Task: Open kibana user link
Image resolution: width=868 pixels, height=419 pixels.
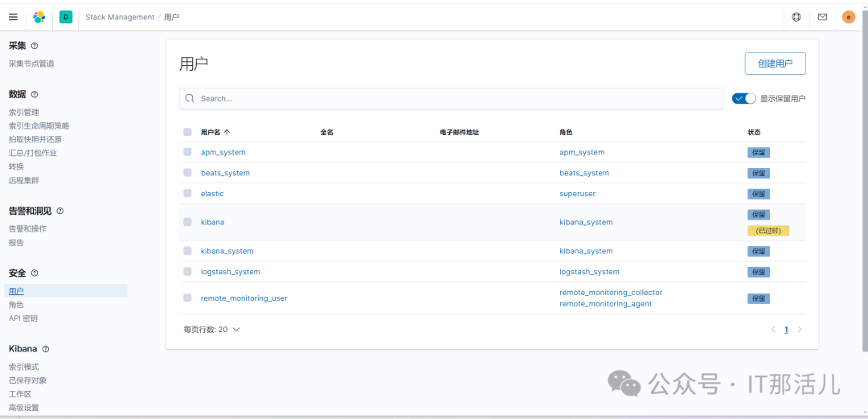Action: 212,222
